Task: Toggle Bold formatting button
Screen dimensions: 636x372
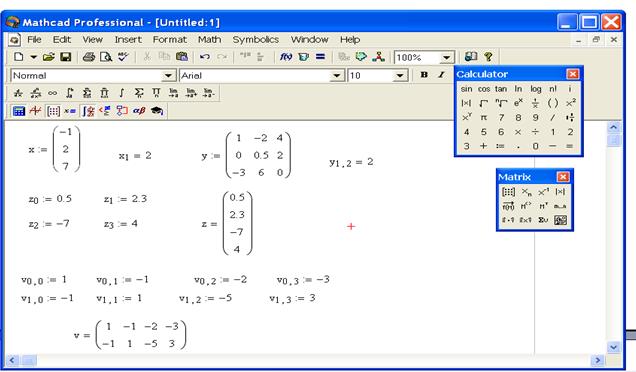Action: click(x=424, y=75)
